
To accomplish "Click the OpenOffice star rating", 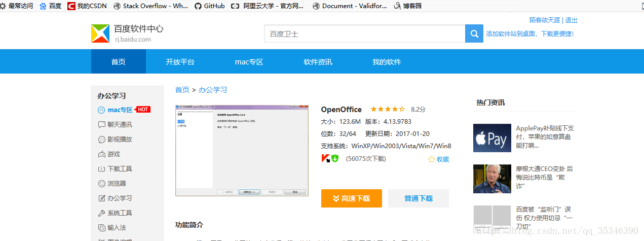I will point(388,109).
